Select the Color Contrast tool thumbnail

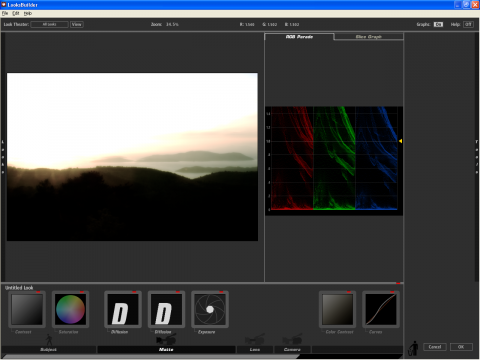(337, 309)
